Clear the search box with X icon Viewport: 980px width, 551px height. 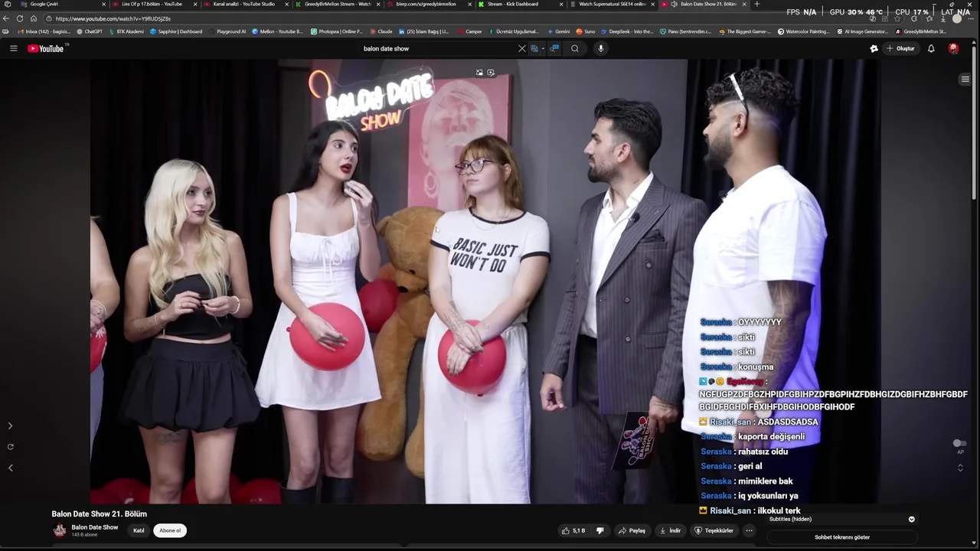click(522, 48)
